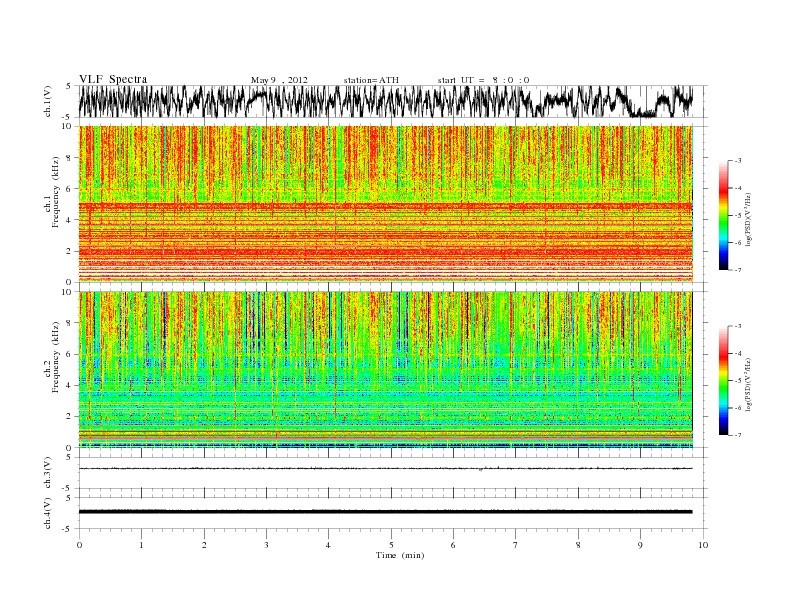
Task: Click inside the ch.1 spectrogram panel
Action: (x=385, y=203)
